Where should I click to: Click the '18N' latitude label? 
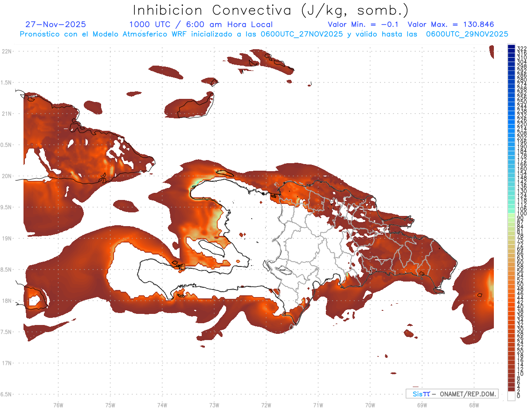click(x=6, y=301)
